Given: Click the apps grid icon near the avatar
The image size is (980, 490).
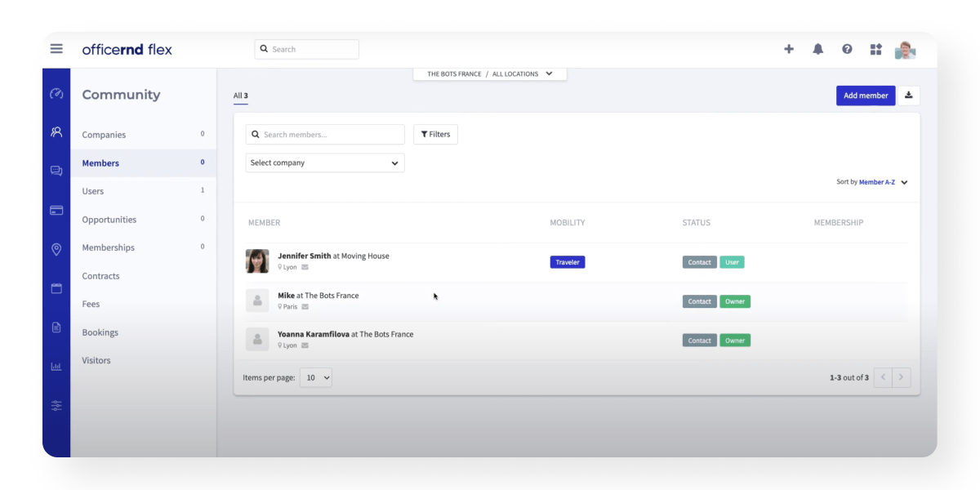Looking at the screenshot, I should (875, 49).
